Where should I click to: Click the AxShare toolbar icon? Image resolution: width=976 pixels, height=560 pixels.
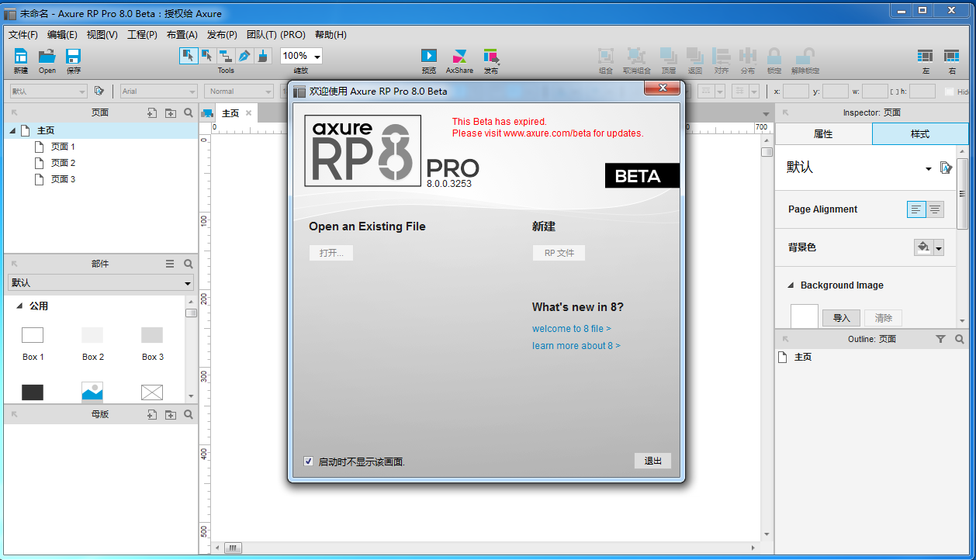coord(459,56)
